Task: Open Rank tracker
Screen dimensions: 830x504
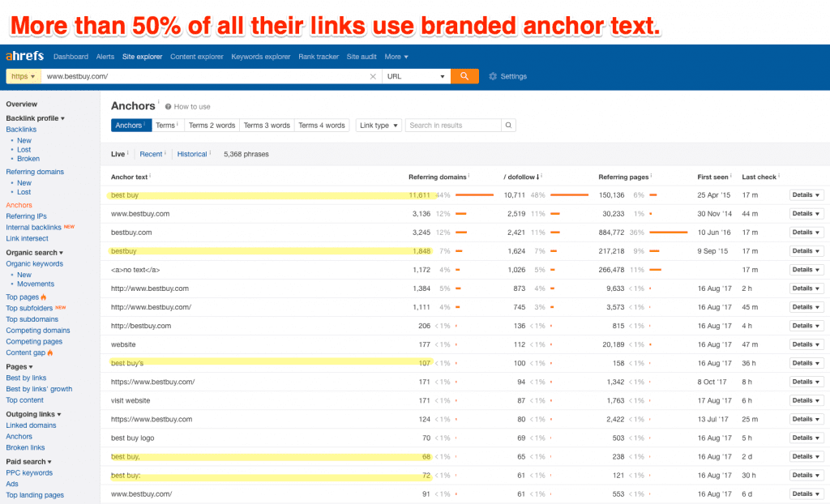Action: tap(318, 57)
